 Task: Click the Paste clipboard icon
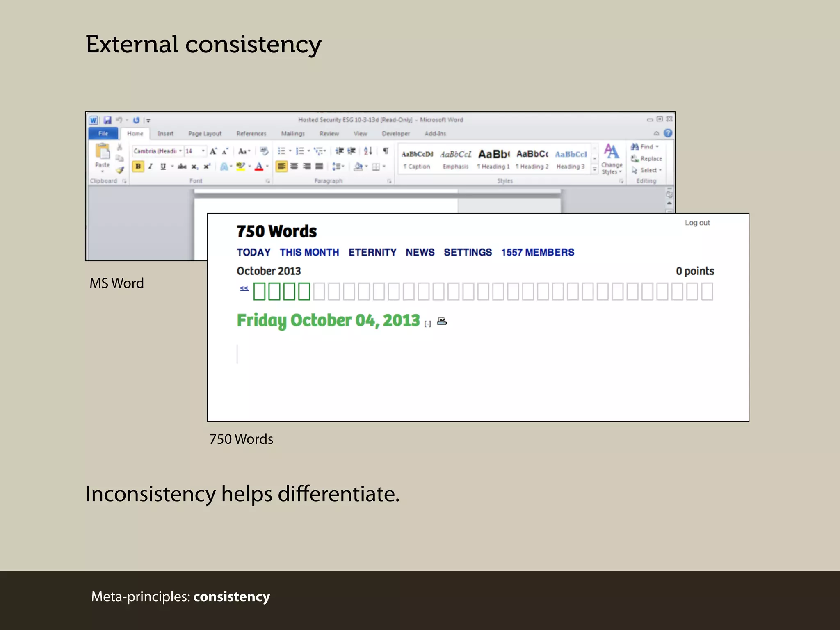point(103,151)
